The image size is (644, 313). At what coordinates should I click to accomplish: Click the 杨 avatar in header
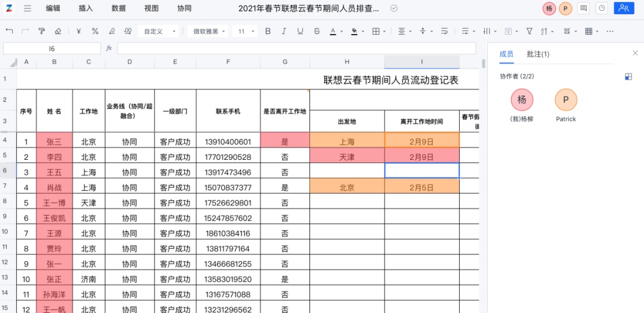click(x=549, y=8)
